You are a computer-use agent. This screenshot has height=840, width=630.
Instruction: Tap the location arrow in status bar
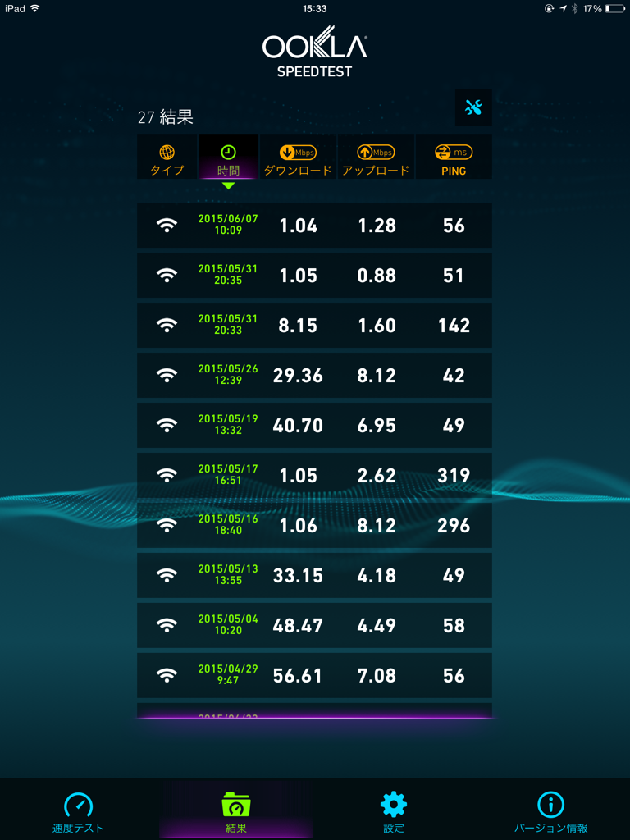click(x=563, y=8)
